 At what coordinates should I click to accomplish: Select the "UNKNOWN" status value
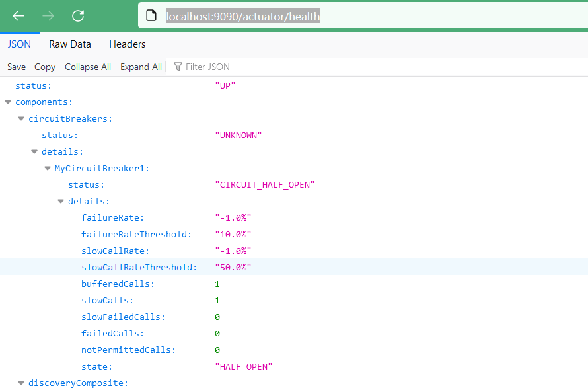pyautogui.click(x=238, y=135)
